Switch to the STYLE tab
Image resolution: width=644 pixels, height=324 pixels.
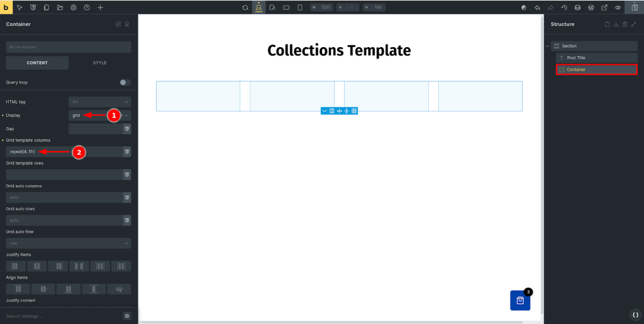(x=99, y=63)
